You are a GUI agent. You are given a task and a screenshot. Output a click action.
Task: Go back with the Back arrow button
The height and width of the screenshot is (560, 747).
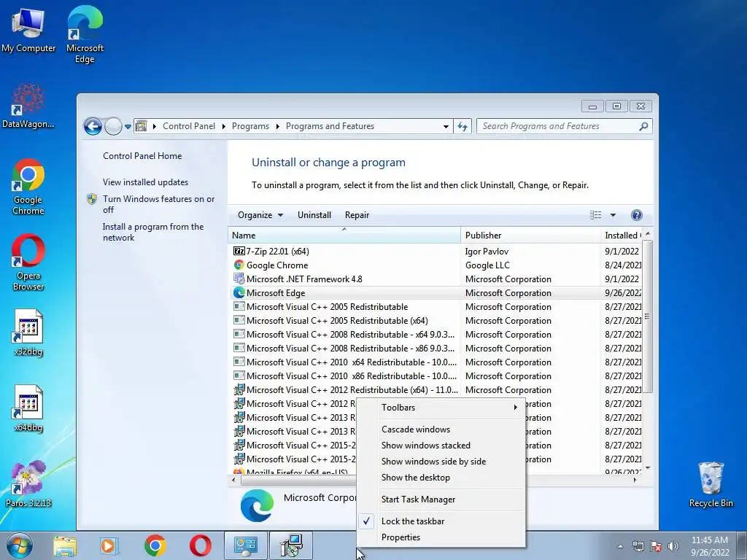pos(93,126)
